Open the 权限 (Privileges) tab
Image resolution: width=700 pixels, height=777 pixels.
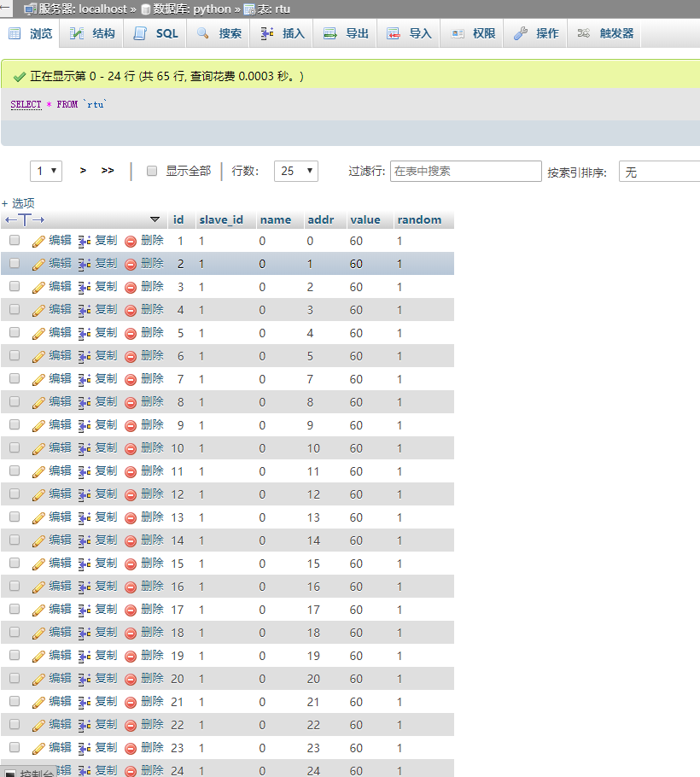point(472,33)
